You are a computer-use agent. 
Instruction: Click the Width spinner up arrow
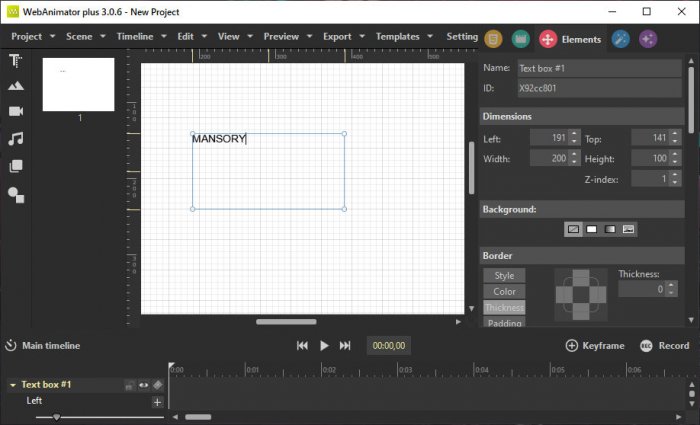(575, 154)
